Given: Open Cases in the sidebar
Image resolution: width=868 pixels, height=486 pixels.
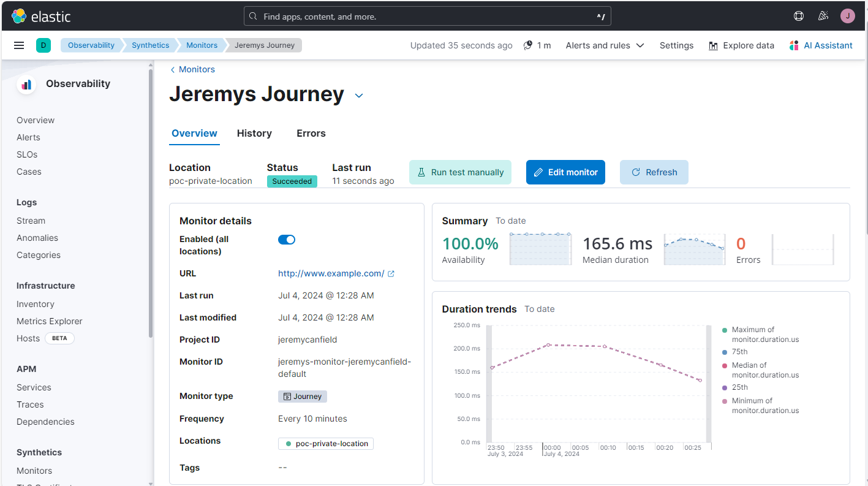Looking at the screenshot, I should [29, 172].
